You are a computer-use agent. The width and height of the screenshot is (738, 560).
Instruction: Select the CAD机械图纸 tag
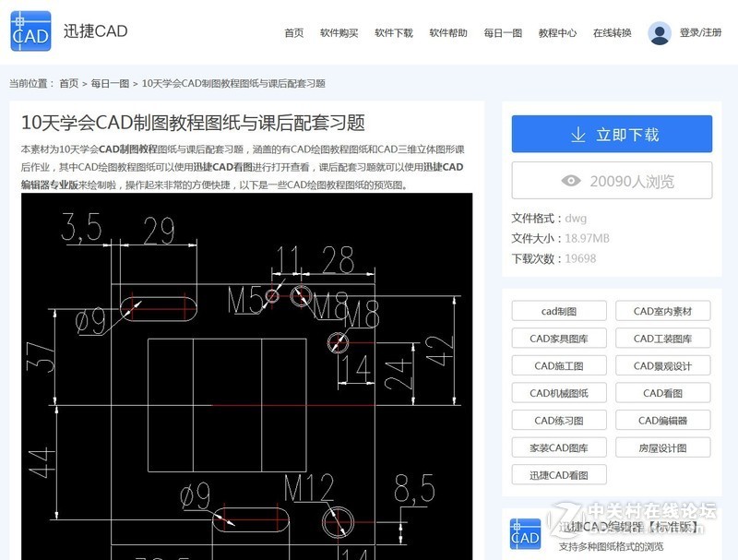tap(557, 393)
